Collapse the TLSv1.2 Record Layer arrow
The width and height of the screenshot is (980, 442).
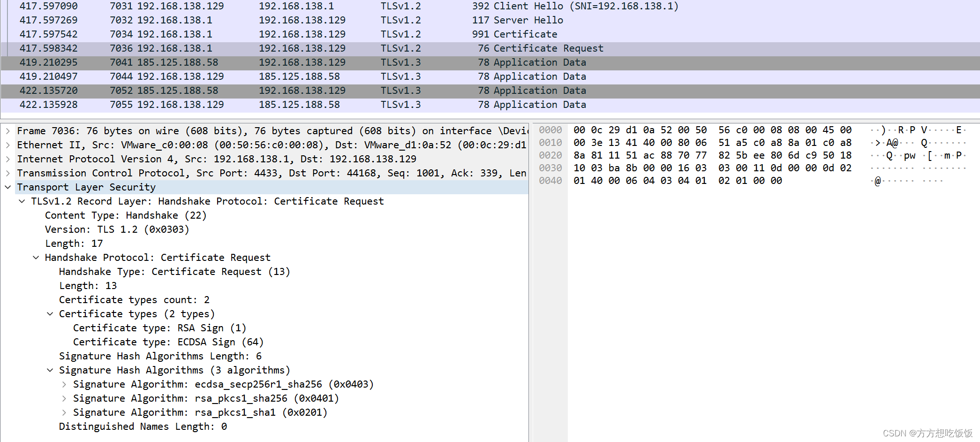22,201
